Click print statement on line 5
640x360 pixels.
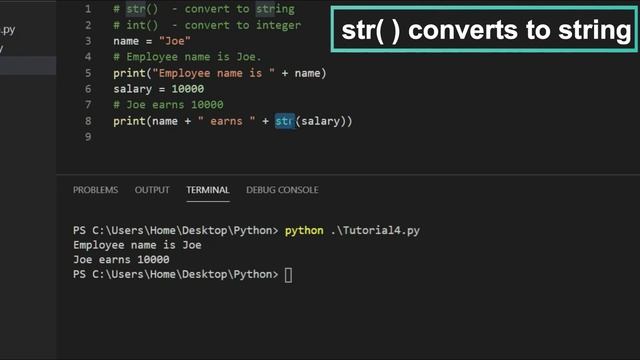(220, 73)
